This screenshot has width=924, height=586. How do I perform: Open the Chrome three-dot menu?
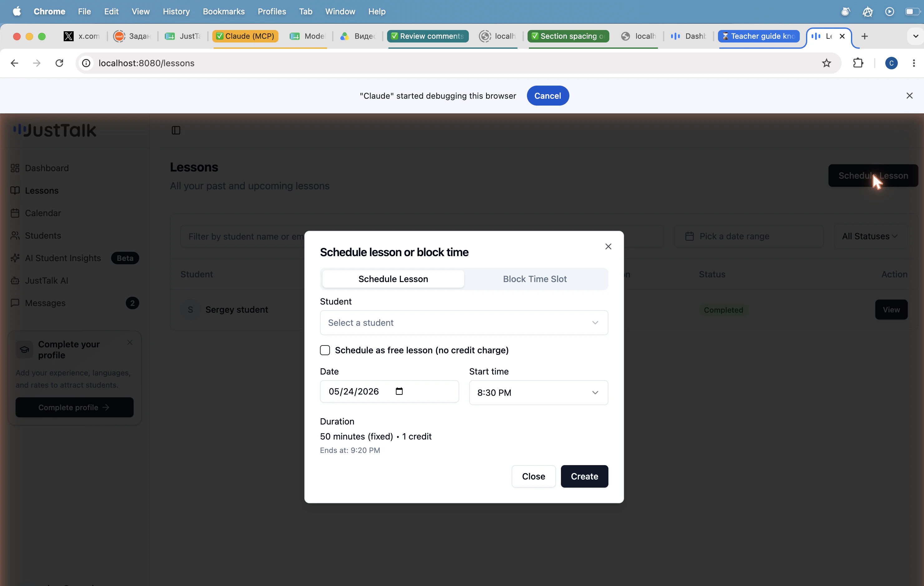tap(913, 63)
